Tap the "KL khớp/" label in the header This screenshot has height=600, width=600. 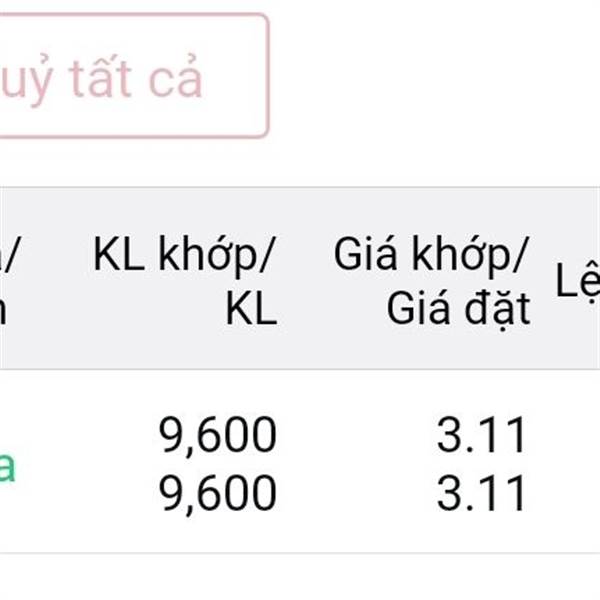click(x=185, y=254)
